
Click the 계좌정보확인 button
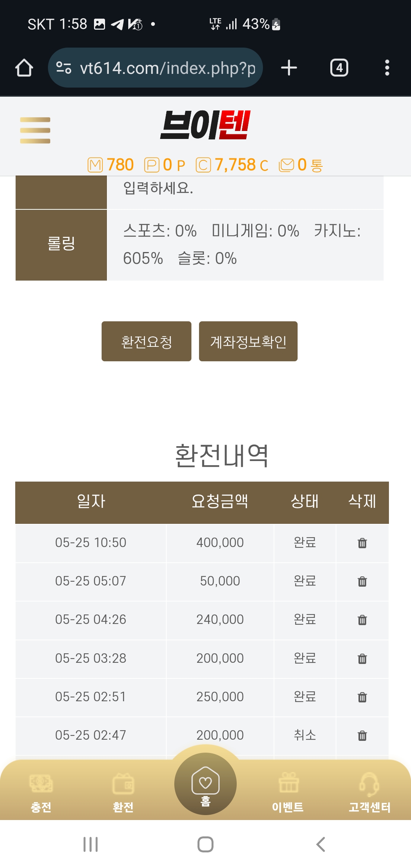248,341
